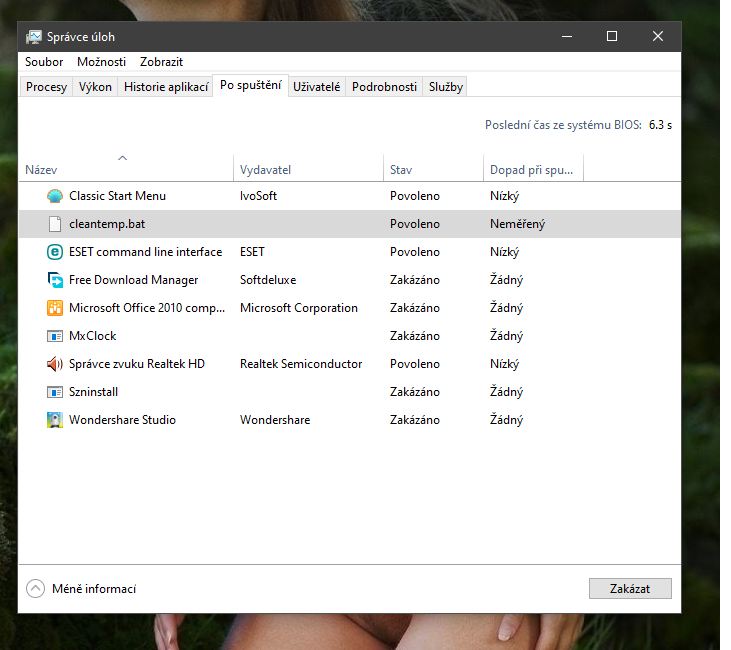Open the Výkon tab
Screen dimensions: 731x650
click(95, 87)
